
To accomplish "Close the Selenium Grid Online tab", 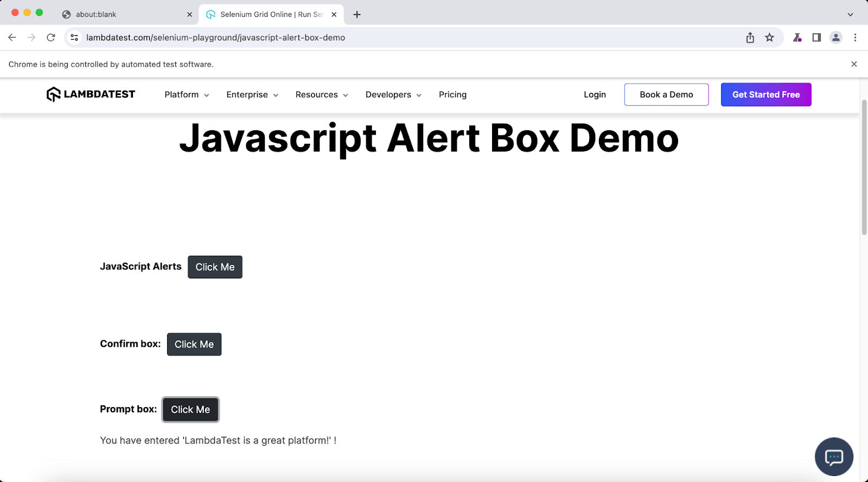I will [x=334, y=15].
